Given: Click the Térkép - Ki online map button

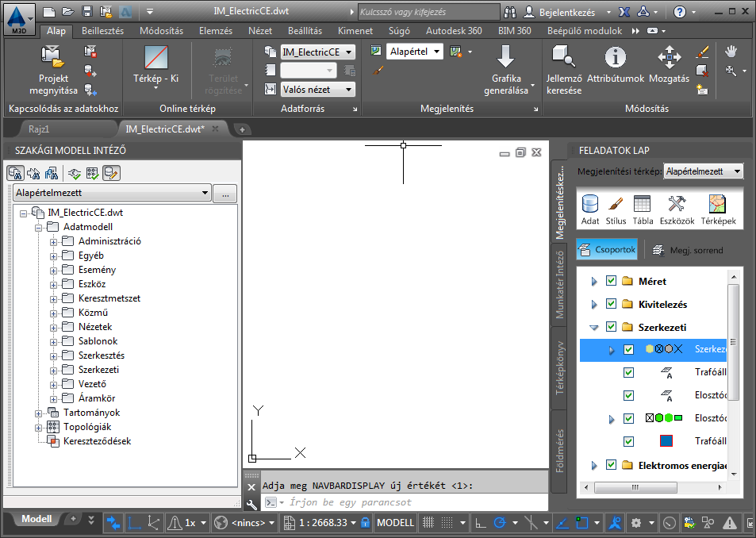Looking at the screenshot, I should coord(155,67).
